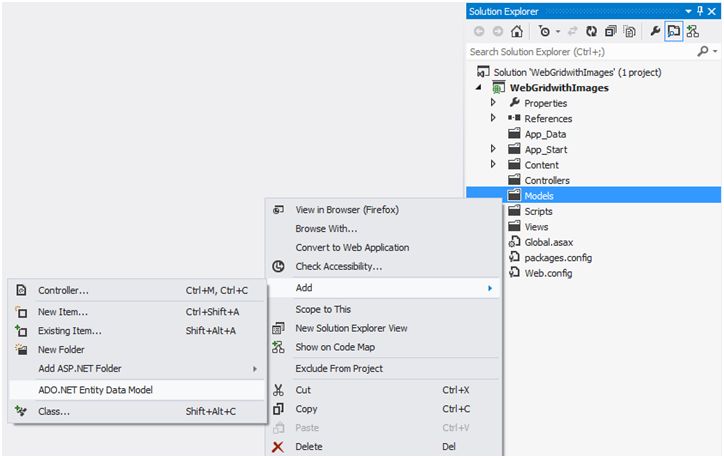Select the packages.config file

point(550,258)
